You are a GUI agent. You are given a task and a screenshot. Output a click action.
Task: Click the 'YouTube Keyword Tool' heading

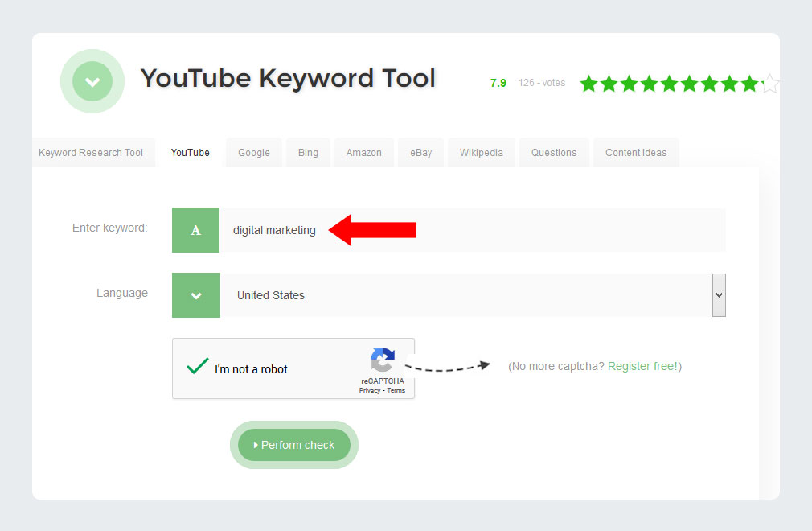pos(289,79)
